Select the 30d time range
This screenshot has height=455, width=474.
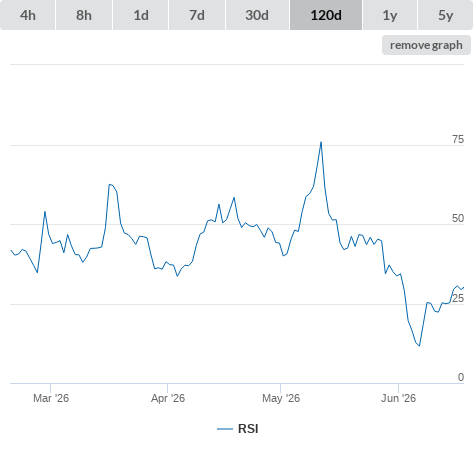(257, 15)
